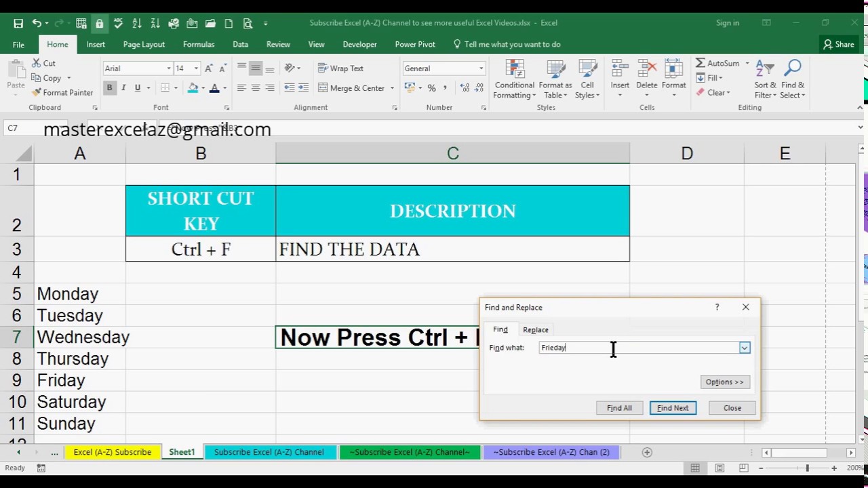Click Sign in link

728,23
